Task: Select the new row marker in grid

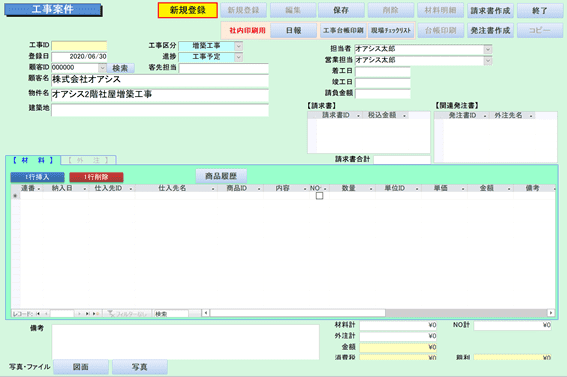Action: [x=15, y=196]
